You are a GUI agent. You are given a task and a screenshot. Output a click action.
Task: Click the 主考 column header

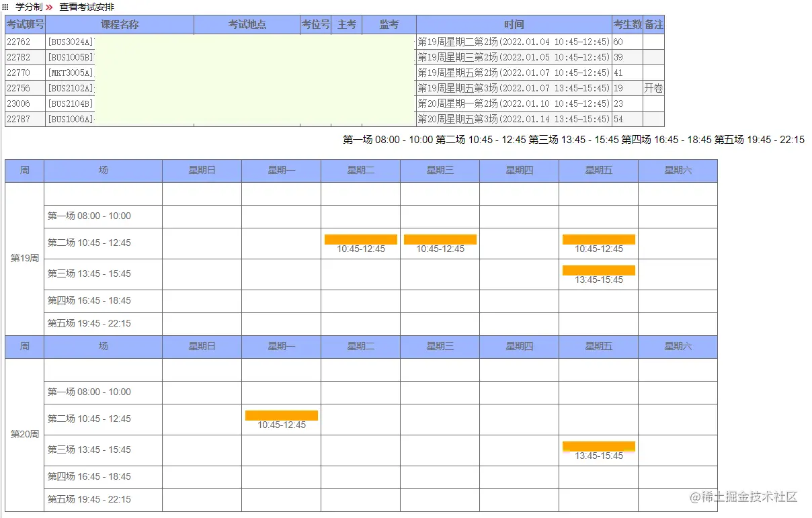coord(346,25)
